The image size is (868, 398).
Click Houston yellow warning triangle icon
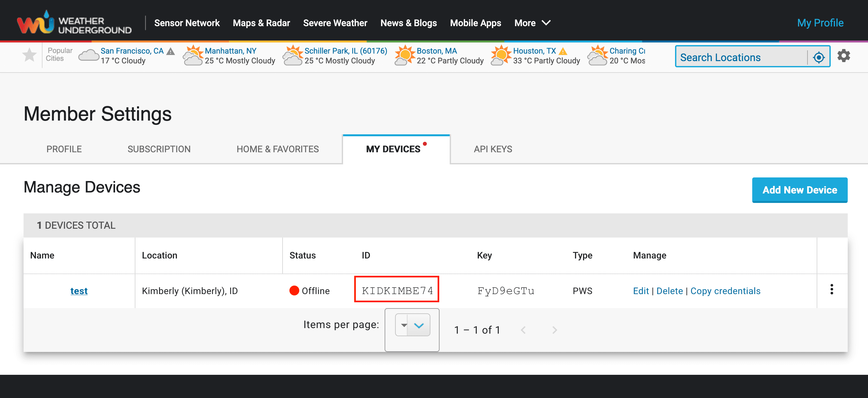pos(563,51)
